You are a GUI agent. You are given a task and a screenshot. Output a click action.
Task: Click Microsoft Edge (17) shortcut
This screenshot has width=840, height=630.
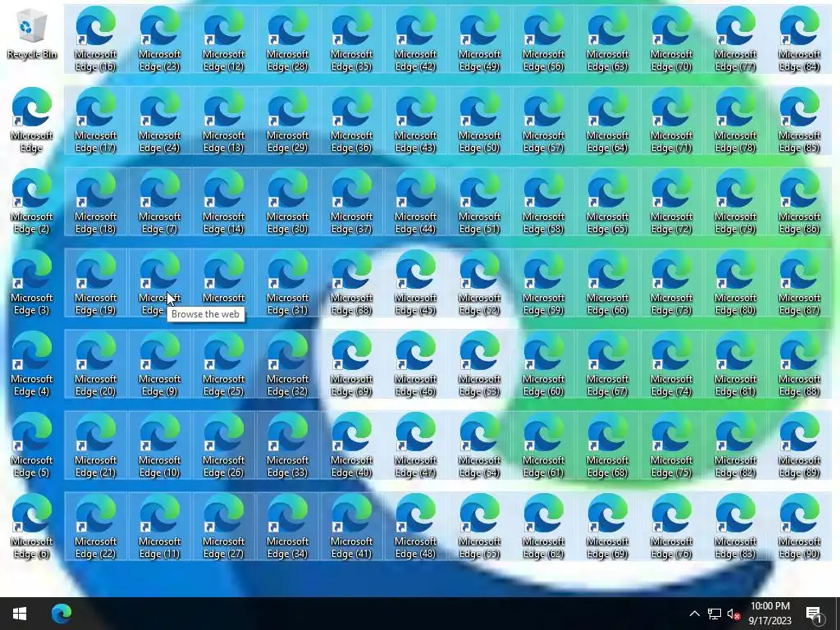point(95,120)
